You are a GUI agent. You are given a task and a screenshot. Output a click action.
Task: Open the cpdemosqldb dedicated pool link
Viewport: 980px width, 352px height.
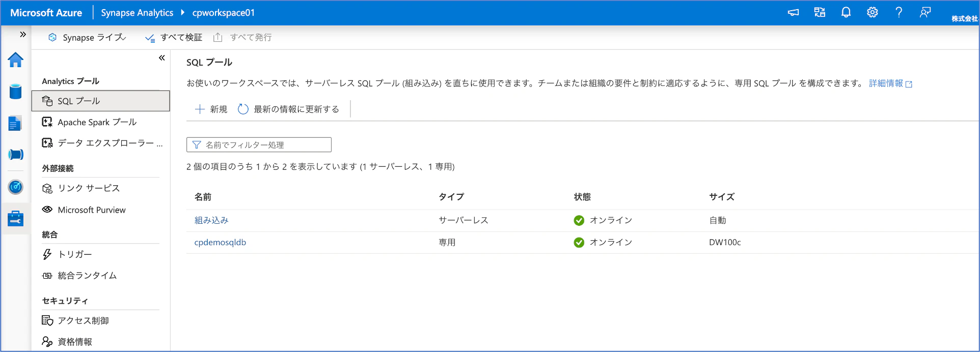click(x=220, y=243)
